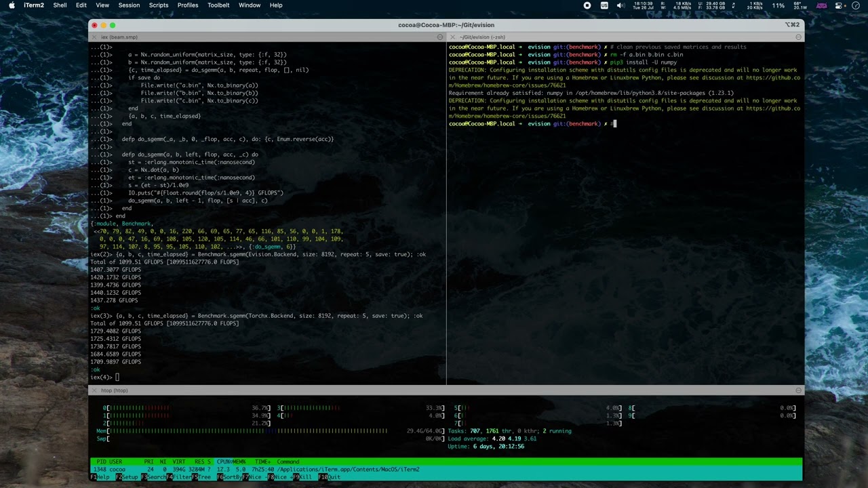Click the network transfer arrows icon

pos(734,5)
